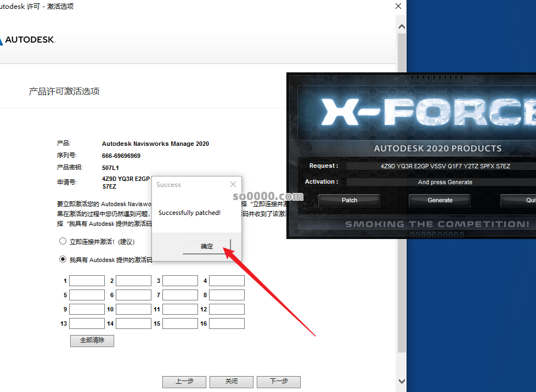Click activation code input field 4
The width and height of the screenshot is (536, 392).
tap(227, 281)
